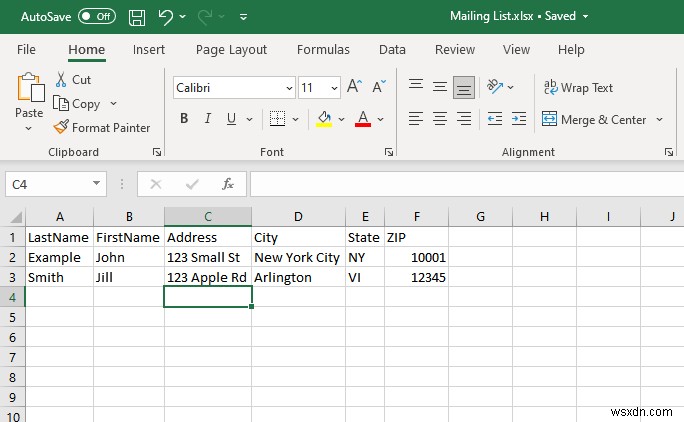Open the Calibri font name dropdown
The height and width of the screenshot is (422, 684).
pyautogui.click(x=289, y=88)
